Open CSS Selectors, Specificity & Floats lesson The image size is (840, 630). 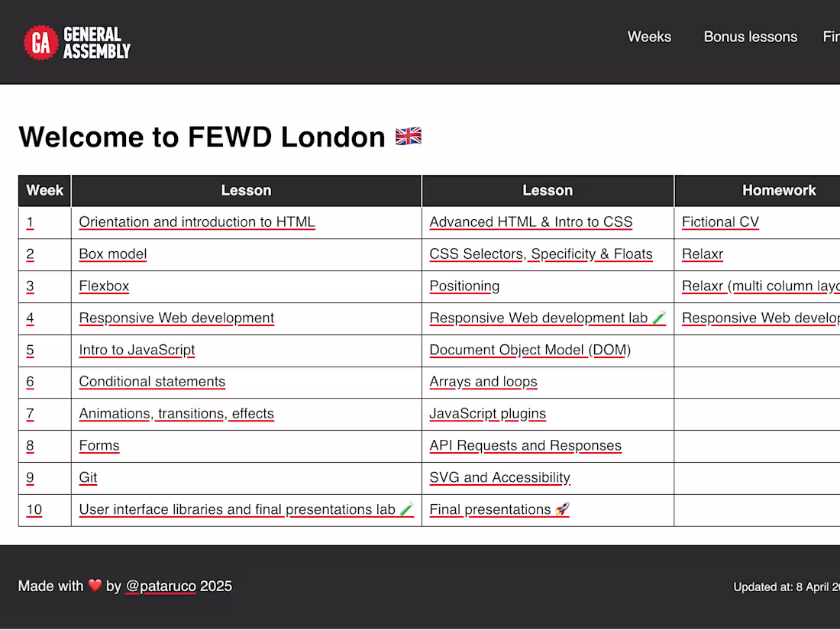(x=541, y=254)
